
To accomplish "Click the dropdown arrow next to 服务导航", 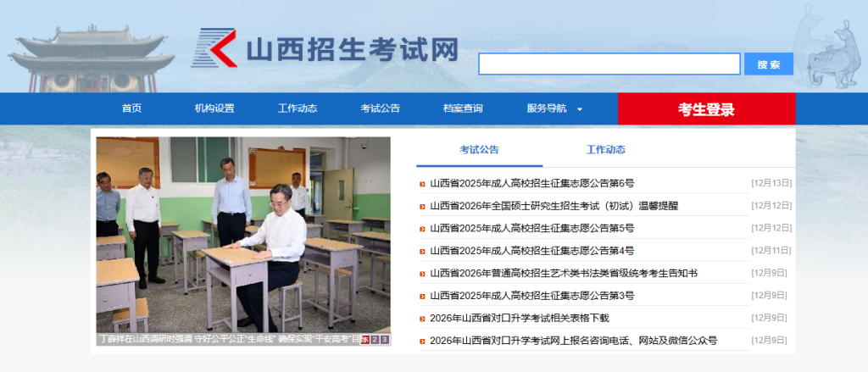I will pyautogui.click(x=580, y=109).
